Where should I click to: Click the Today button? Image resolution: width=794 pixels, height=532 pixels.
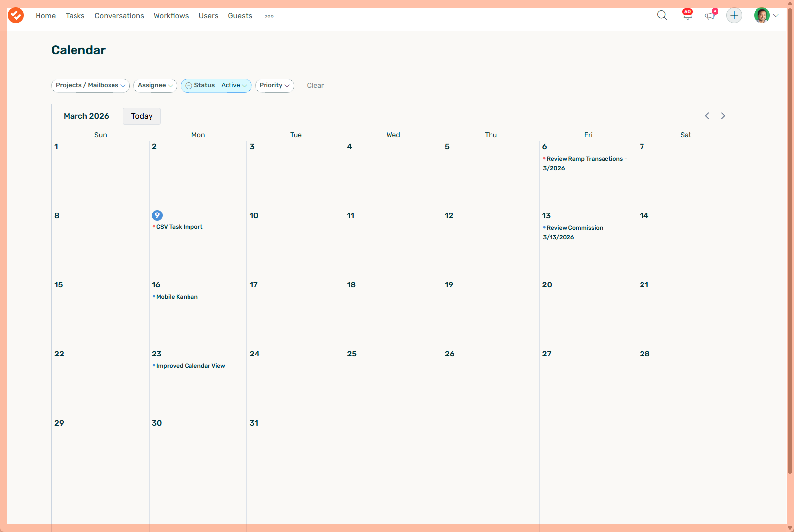point(142,116)
